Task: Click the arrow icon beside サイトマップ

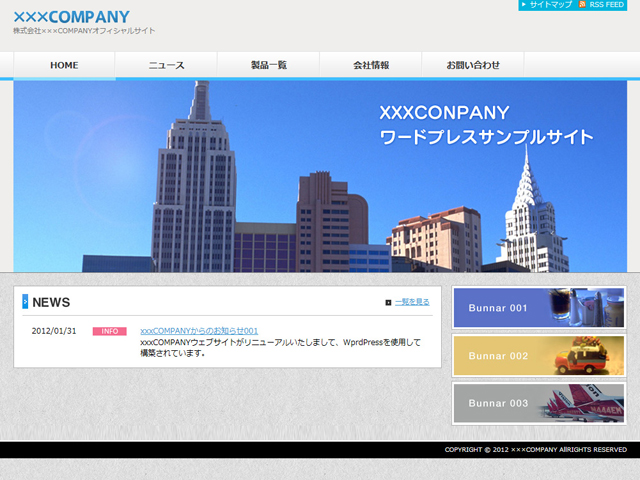Action: (524, 5)
